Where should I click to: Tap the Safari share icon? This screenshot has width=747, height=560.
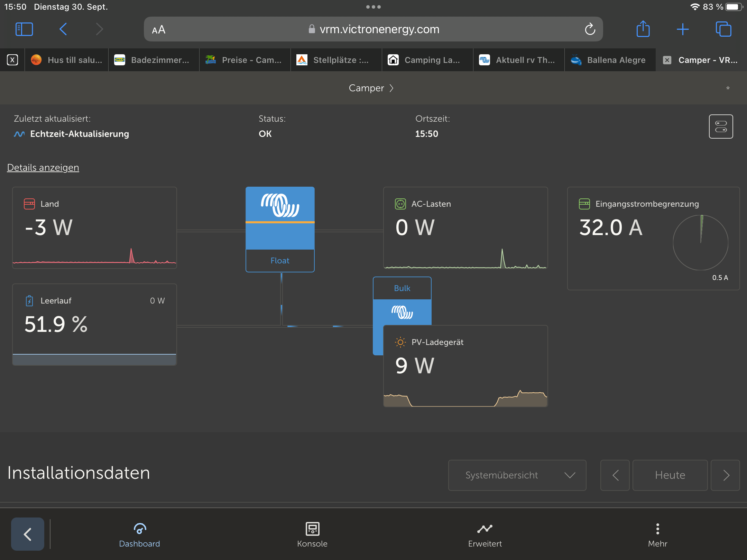click(643, 29)
